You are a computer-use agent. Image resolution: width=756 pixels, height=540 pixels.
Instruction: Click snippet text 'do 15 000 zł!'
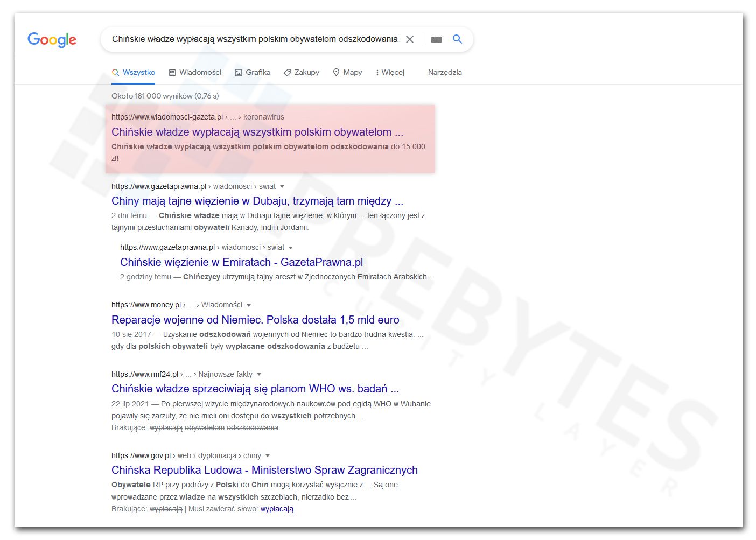click(268, 152)
